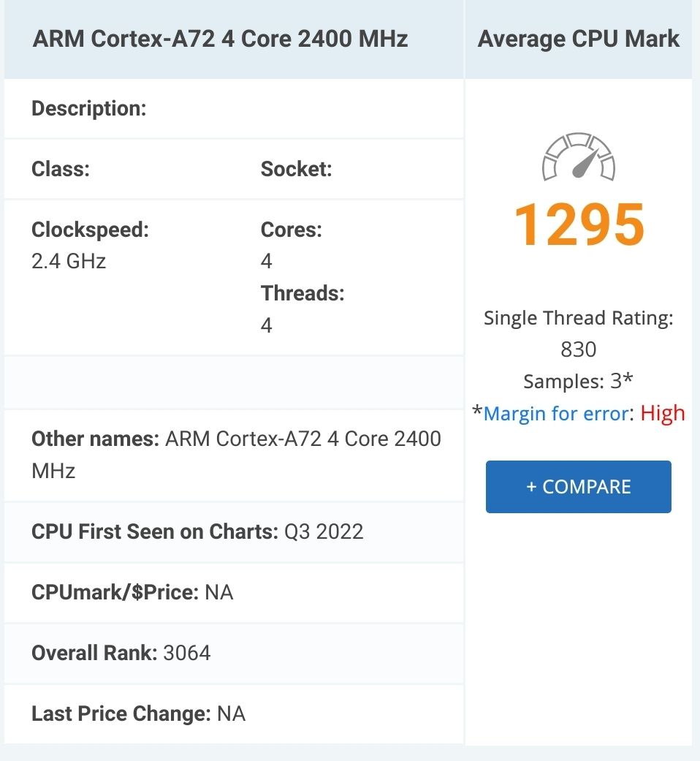Select the Overall Rank 3064 row
Screen dimensions: 700x761
tap(121, 653)
